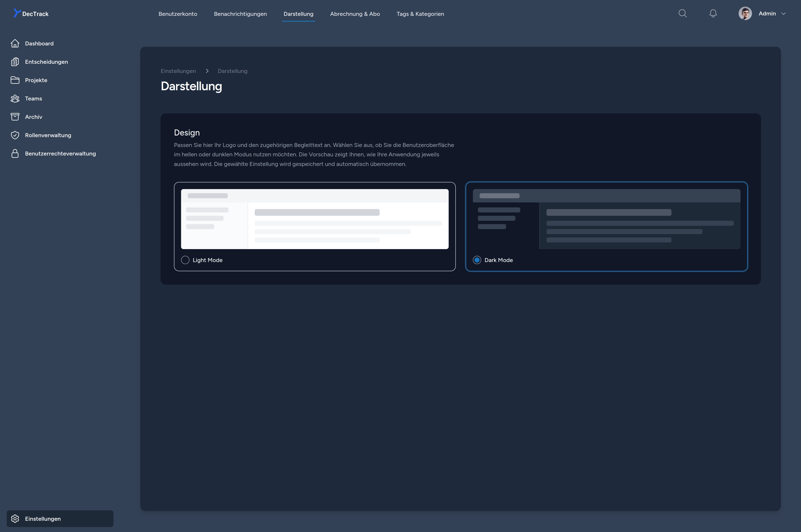This screenshot has height=532, width=801.
Task: Open notifications bell icon
Action: [713, 14]
